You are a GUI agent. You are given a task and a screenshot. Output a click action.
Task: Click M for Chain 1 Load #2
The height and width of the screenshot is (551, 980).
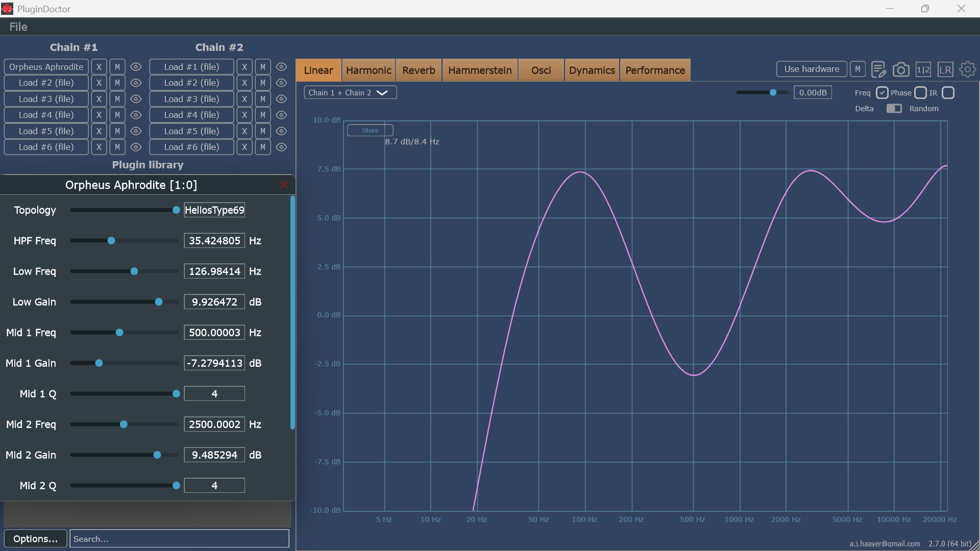tap(117, 83)
